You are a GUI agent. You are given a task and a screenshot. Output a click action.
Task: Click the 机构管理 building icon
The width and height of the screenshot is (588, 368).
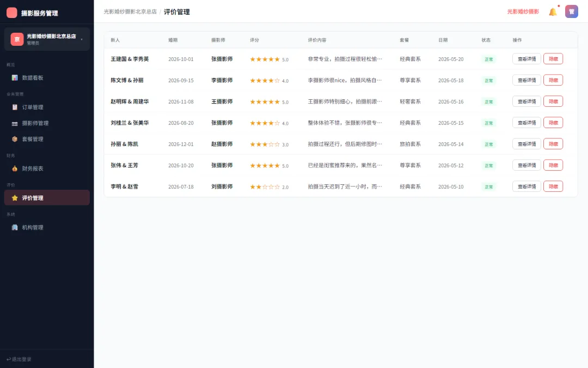pyautogui.click(x=15, y=227)
